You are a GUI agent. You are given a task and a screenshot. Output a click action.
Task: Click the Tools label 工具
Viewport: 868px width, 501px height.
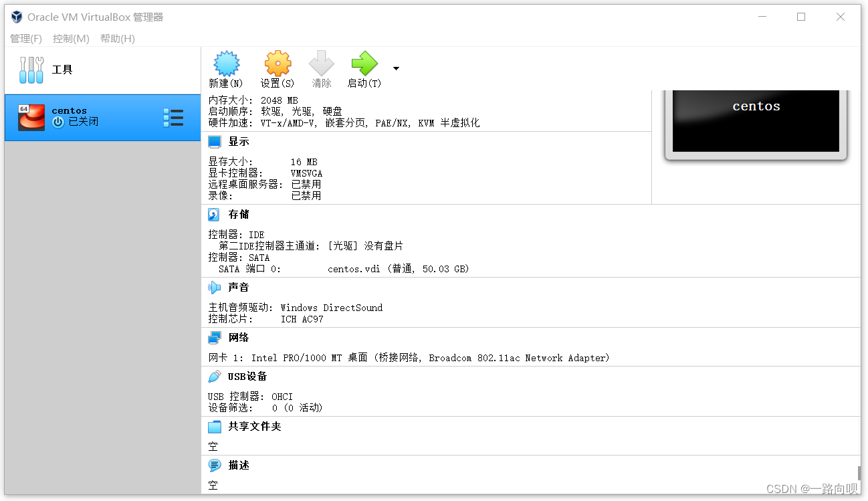(62, 70)
